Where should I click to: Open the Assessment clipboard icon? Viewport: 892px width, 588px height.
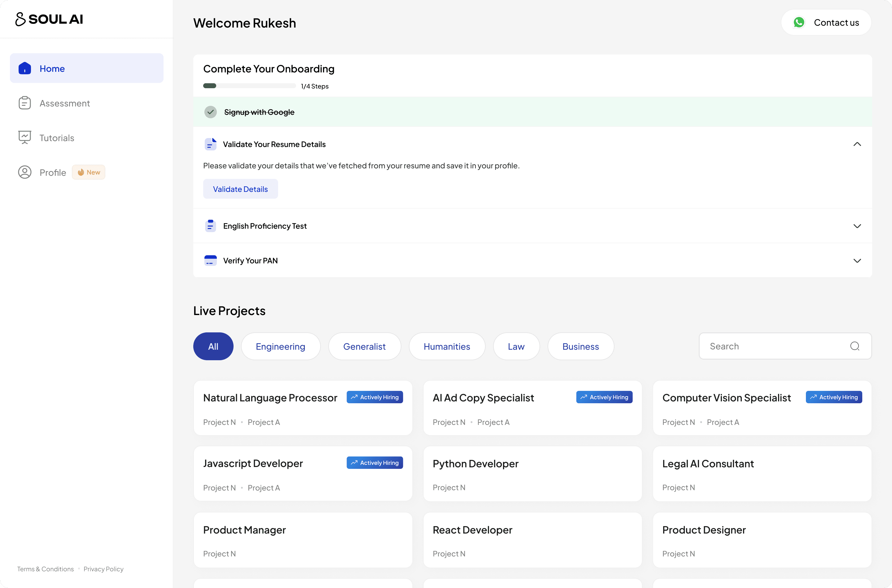25,103
